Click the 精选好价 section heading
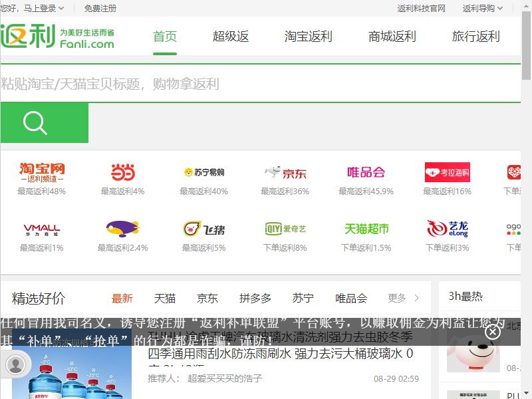 pyautogui.click(x=39, y=299)
